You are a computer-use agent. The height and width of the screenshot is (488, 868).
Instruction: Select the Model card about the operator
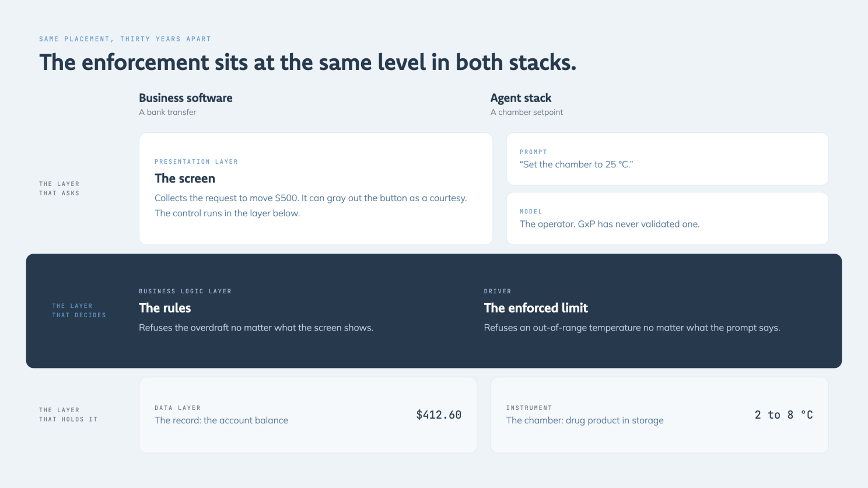coord(667,218)
